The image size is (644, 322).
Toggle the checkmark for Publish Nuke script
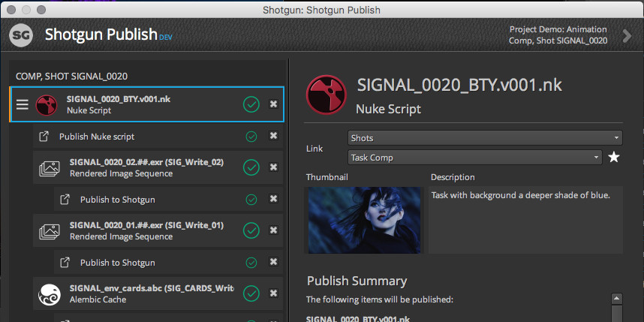[x=251, y=137]
